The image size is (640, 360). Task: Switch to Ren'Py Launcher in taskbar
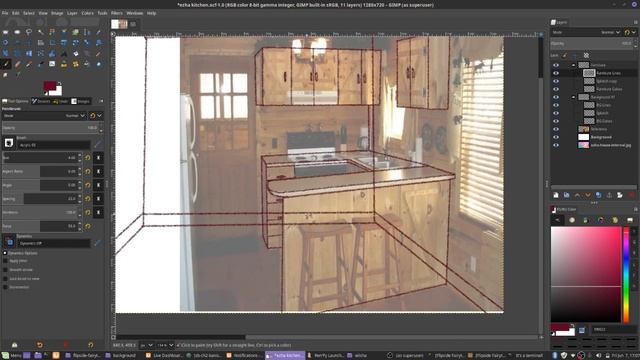tap(326, 356)
